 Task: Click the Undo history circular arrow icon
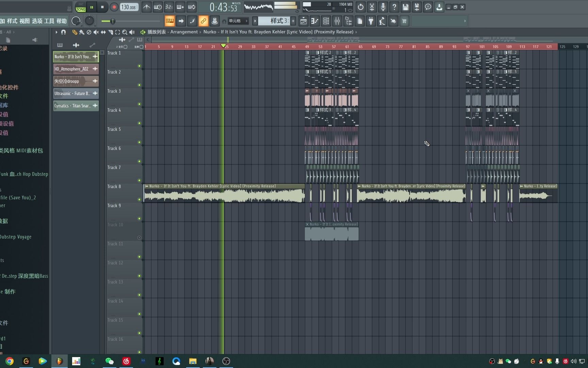click(361, 7)
